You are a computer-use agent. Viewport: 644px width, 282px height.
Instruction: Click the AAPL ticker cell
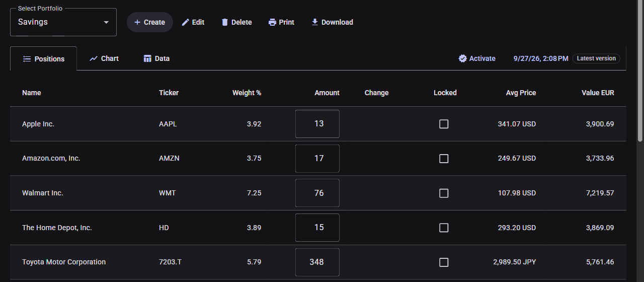pos(168,124)
